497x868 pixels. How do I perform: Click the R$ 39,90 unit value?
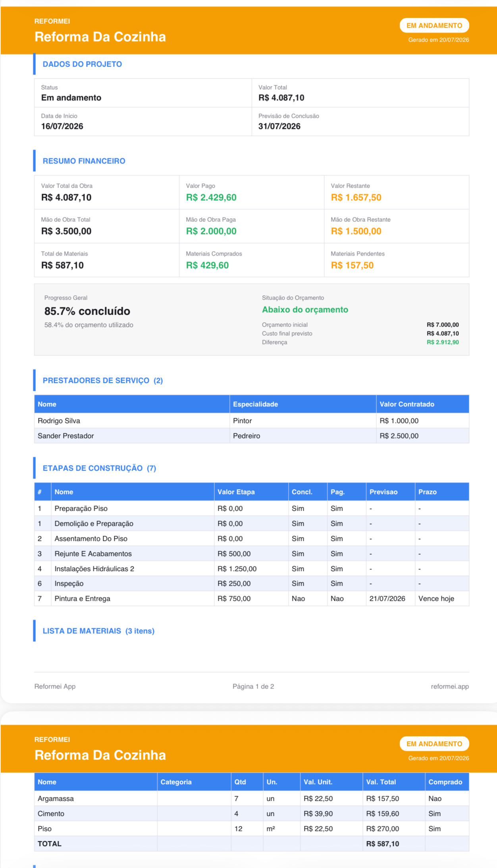point(318,814)
